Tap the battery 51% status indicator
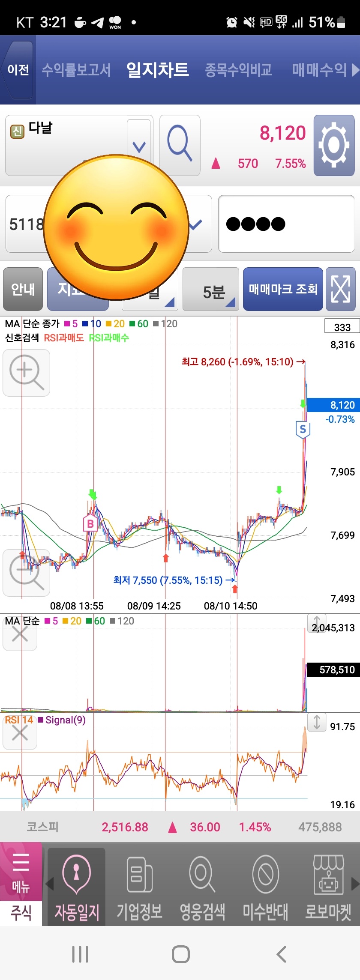The width and height of the screenshot is (360, 980). 327,22
